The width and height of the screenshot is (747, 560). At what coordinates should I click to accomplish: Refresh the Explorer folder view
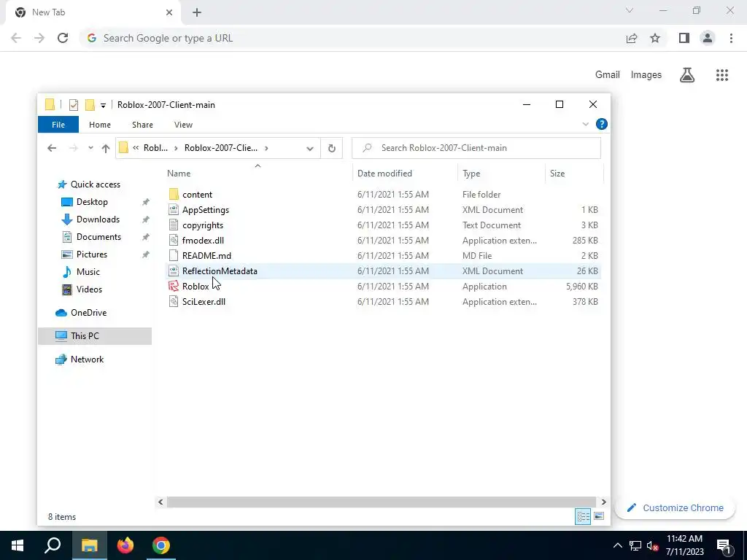pyautogui.click(x=332, y=148)
